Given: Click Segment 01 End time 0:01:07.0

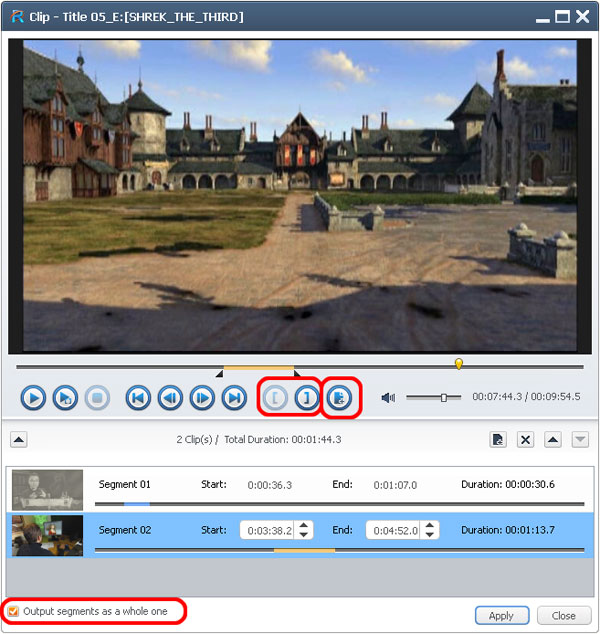Looking at the screenshot, I should point(395,485).
